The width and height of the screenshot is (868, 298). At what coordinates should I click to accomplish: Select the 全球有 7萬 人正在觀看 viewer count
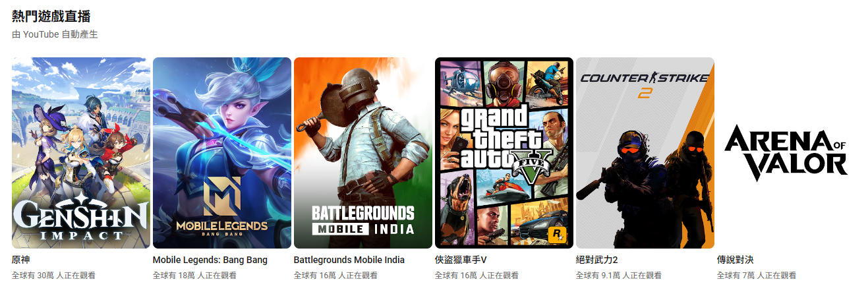[x=757, y=276]
